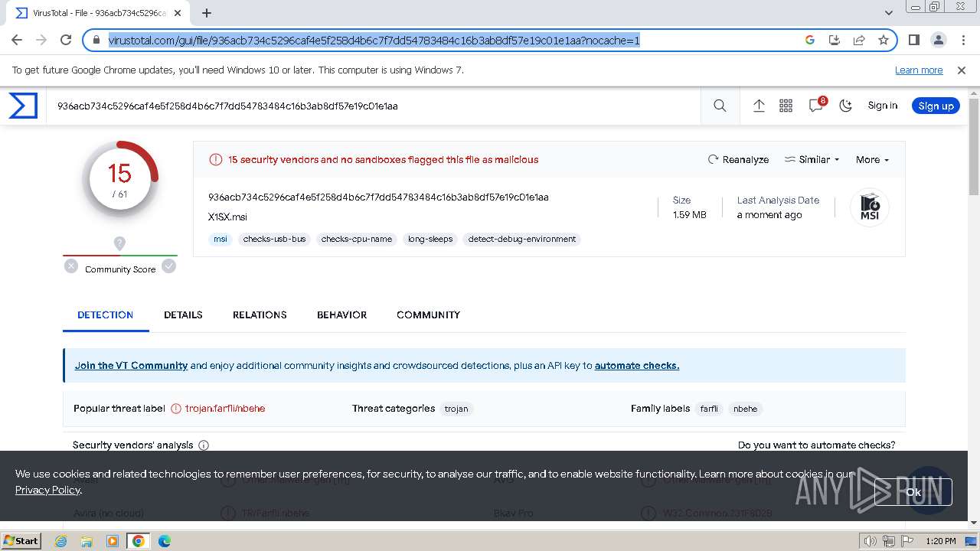Click the Security vendors' analysis info icon
Image resolution: width=980 pixels, height=551 pixels.
(204, 445)
